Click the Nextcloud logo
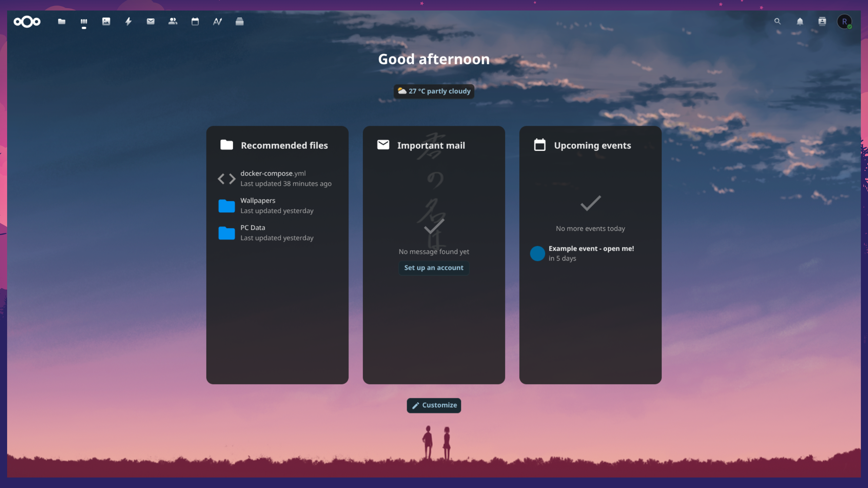868x488 pixels. [27, 22]
